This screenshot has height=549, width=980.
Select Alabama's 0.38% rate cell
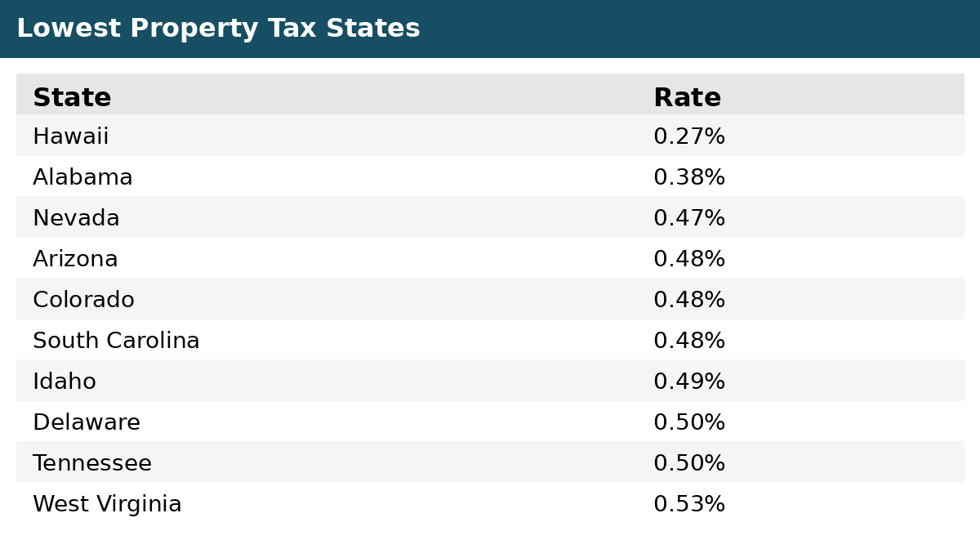coord(689,177)
